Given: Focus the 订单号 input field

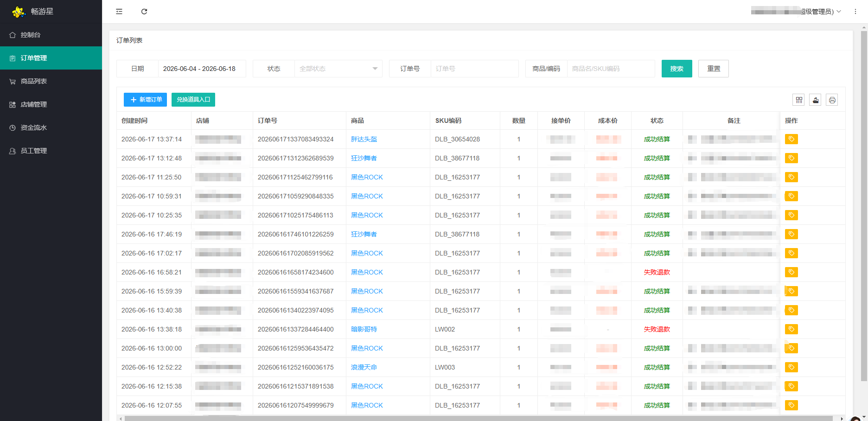Looking at the screenshot, I should coord(474,69).
